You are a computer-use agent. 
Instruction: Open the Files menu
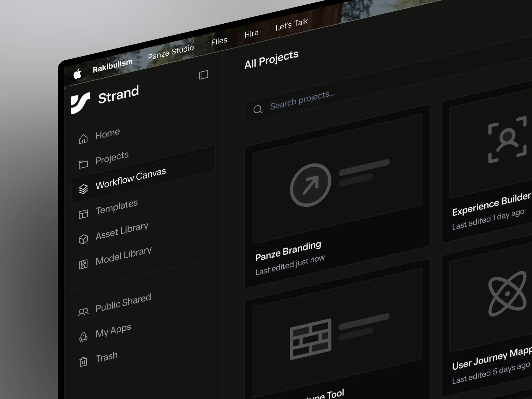(219, 41)
